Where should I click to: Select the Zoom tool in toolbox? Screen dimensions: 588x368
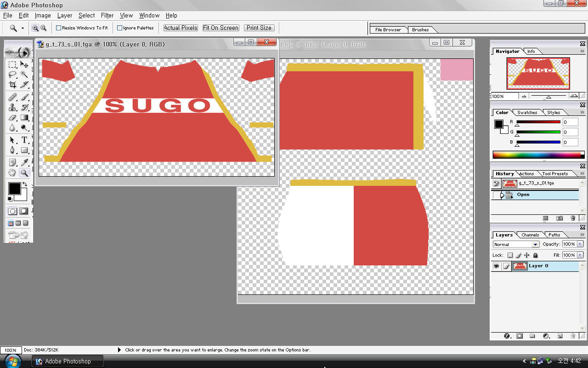(24, 173)
